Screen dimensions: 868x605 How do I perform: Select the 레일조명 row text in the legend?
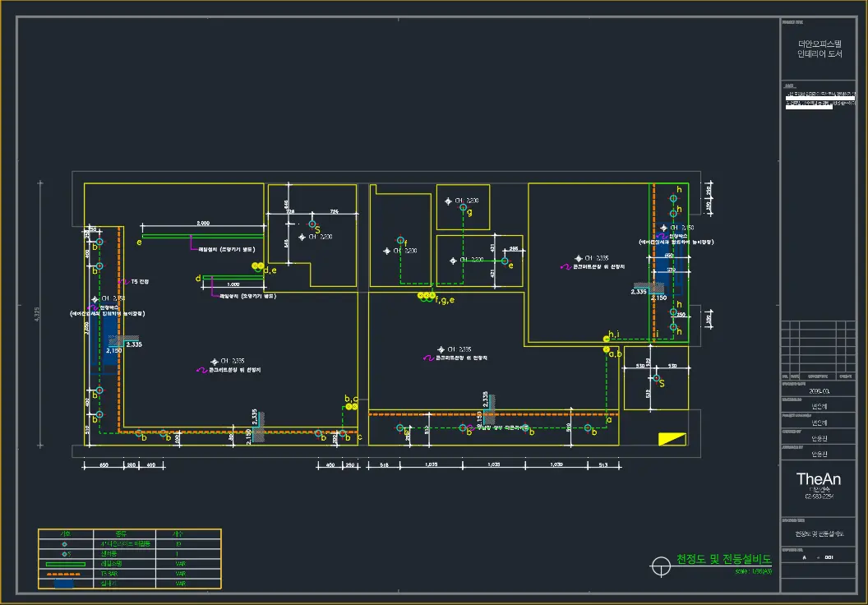(111, 564)
